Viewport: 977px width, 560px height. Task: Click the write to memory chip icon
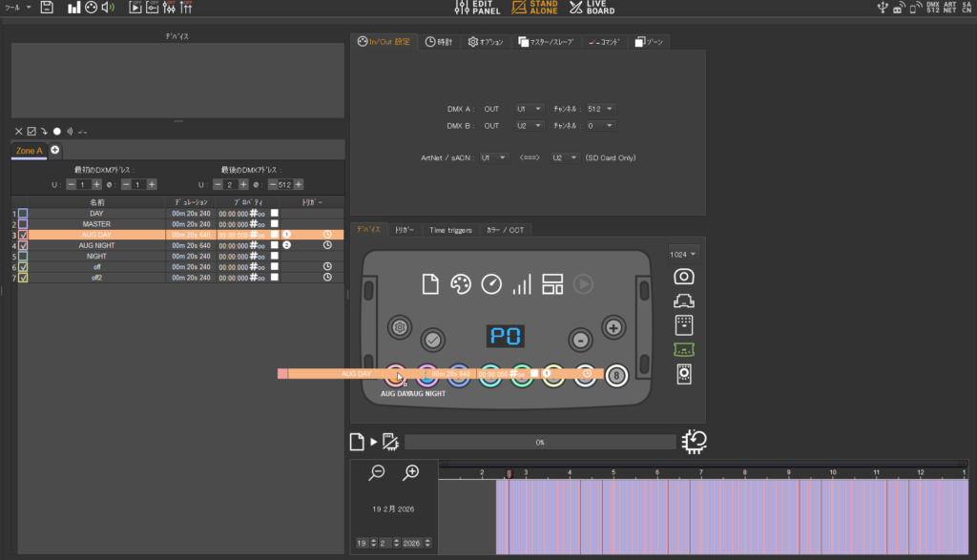coord(389,442)
